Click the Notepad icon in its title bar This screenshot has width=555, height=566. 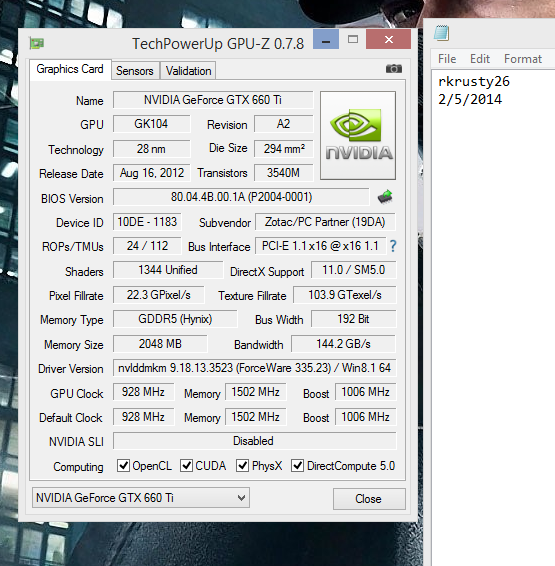[x=442, y=33]
